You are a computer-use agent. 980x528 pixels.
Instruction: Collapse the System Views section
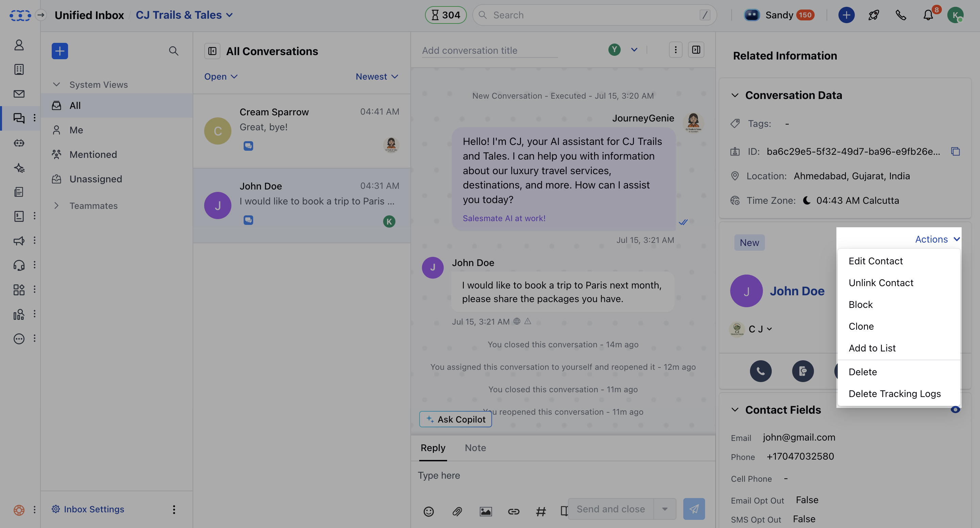click(56, 84)
